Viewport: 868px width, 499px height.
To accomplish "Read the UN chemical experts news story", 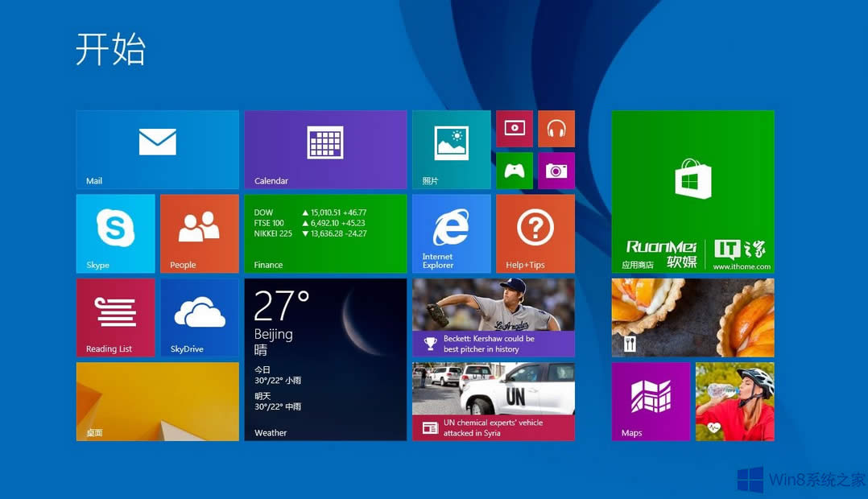I will point(493,400).
